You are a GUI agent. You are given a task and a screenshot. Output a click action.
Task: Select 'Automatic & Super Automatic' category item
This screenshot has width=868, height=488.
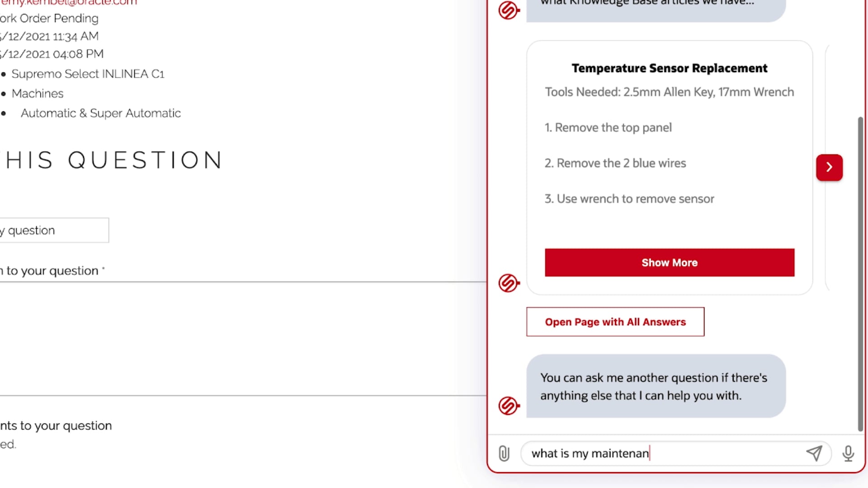coord(100,113)
